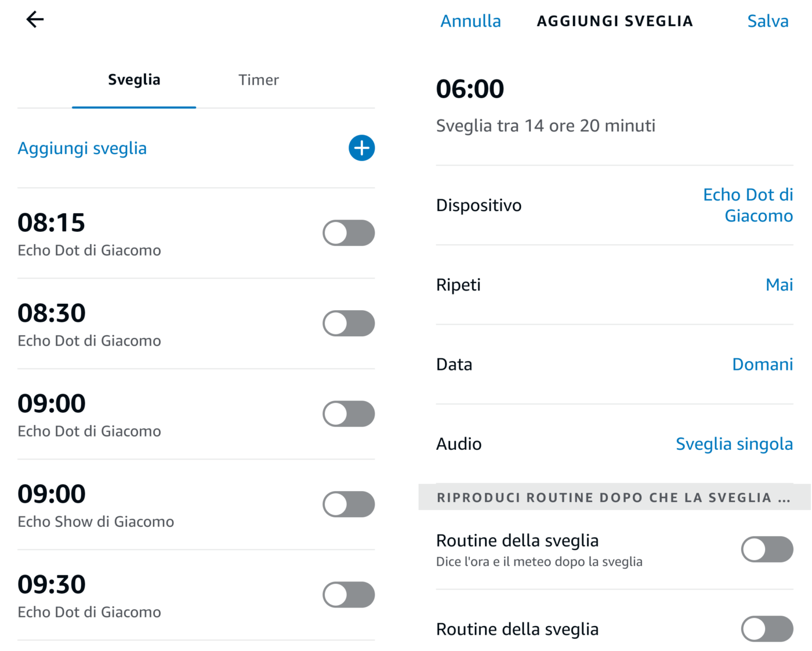Select the Sveglia tab
This screenshot has width=812, height=651.
pyautogui.click(x=134, y=80)
